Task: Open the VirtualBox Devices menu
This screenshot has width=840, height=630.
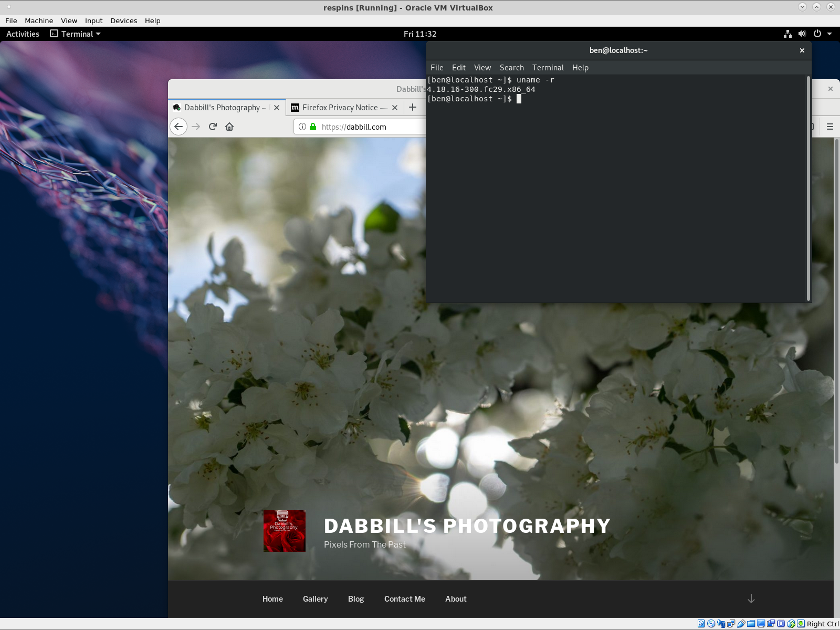Action: pos(123,20)
